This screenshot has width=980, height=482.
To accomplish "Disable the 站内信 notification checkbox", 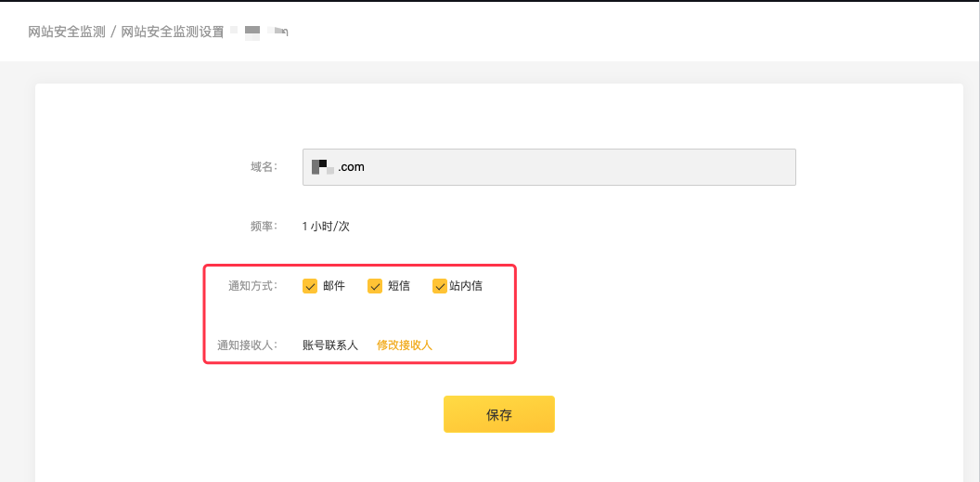I will [x=440, y=286].
